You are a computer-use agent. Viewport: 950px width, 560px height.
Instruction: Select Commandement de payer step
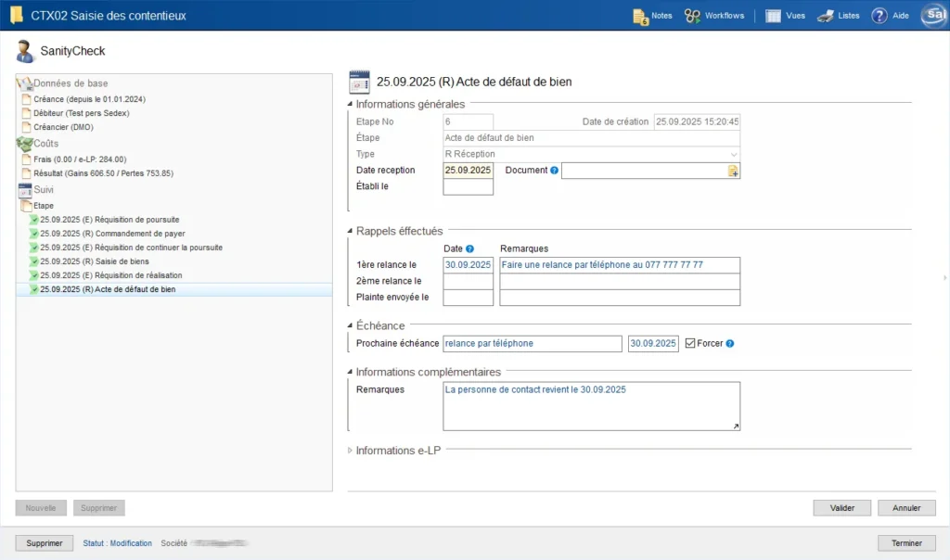point(112,234)
